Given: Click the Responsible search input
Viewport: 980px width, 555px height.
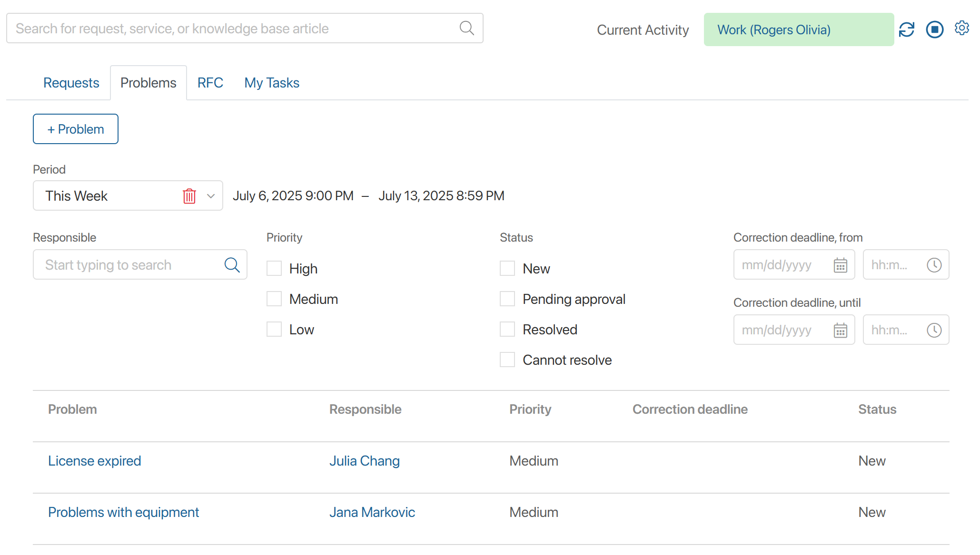Looking at the screenshot, I should [140, 264].
